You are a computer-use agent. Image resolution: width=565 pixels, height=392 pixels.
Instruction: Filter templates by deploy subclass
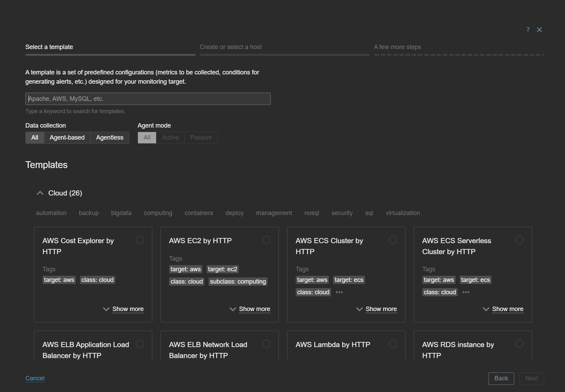click(x=234, y=213)
